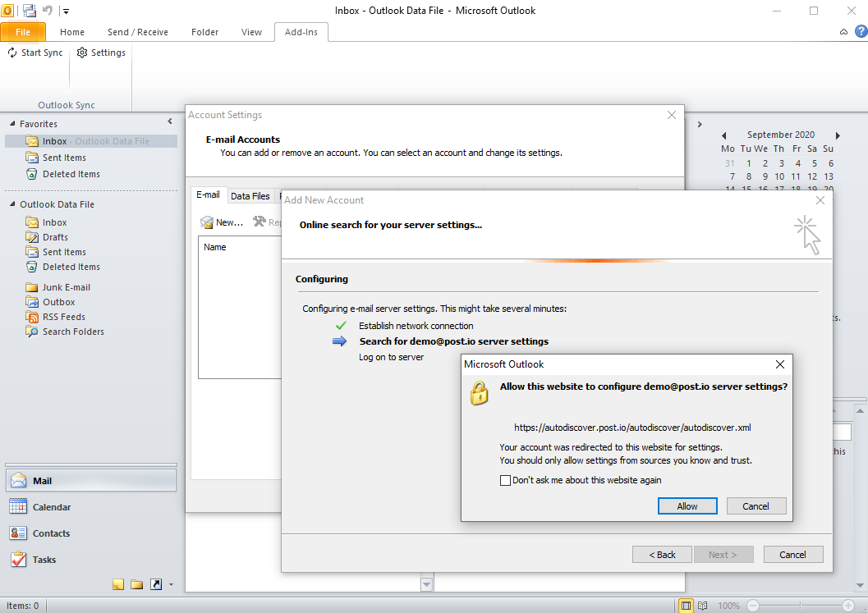Click the Undo quick access icon
Viewport: 868px width, 613px height.
pos(48,10)
